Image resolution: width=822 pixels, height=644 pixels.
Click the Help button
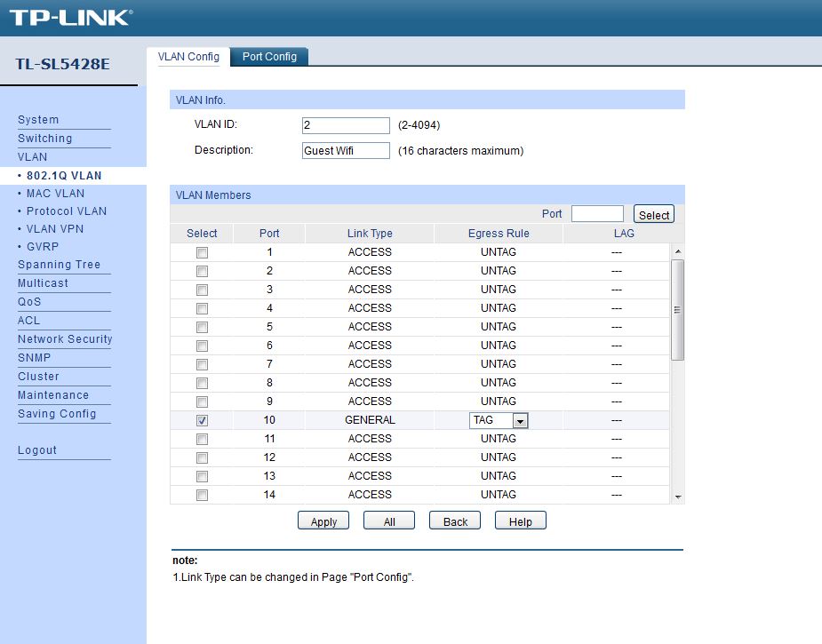pos(521,521)
